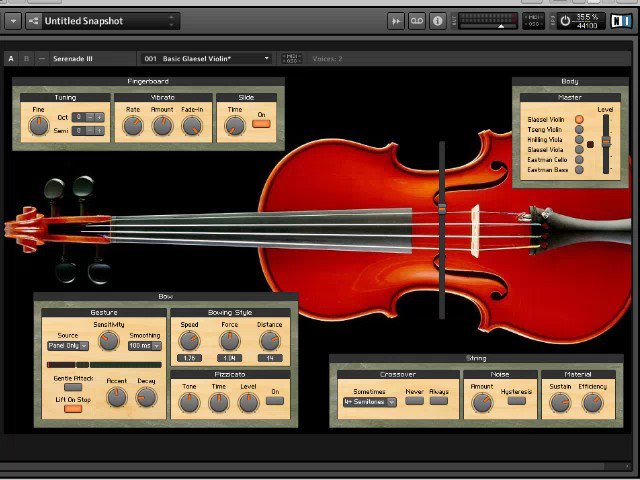This screenshot has height=480, width=640.
Task: Select snapshot bank A tab
Action: coord(11,59)
